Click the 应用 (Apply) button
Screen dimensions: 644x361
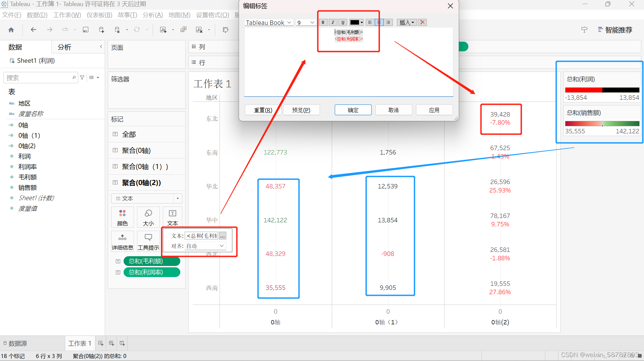tap(434, 110)
